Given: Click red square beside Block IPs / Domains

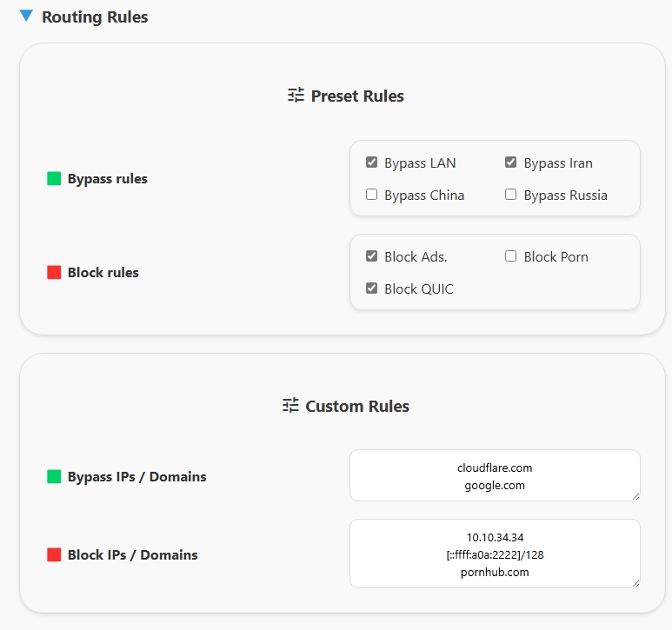Looking at the screenshot, I should click(54, 554).
